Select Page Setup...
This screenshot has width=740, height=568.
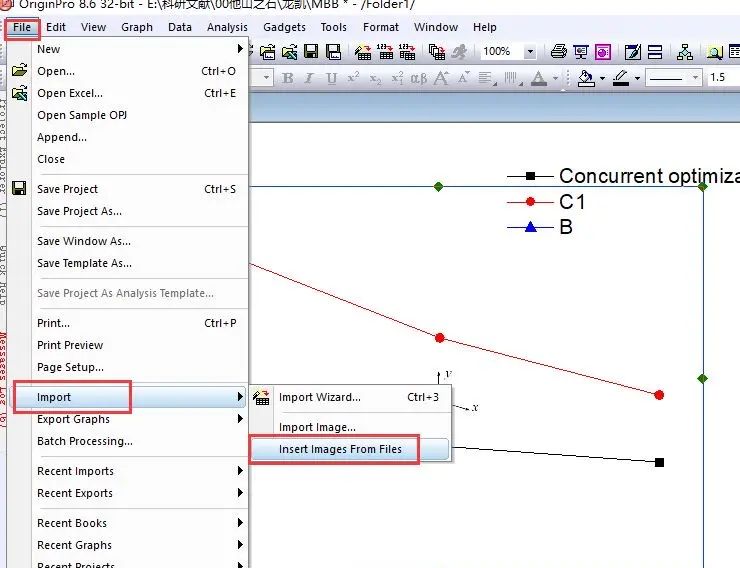tap(140, 367)
